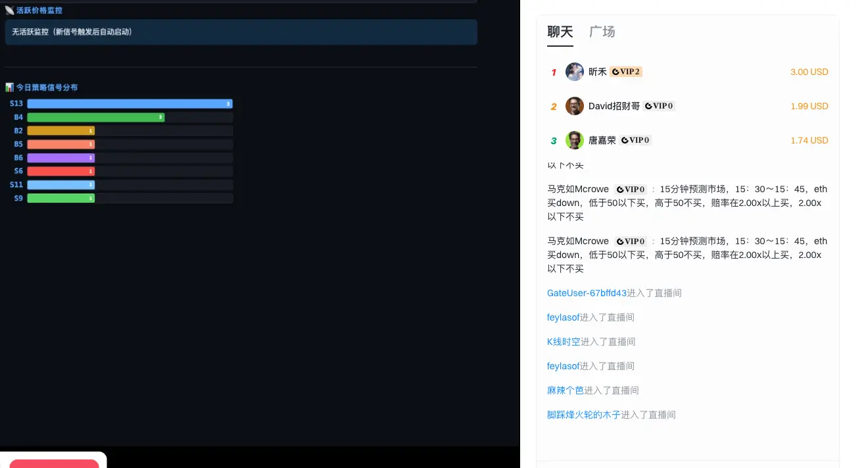This screenshot has height=468, width=868.
Task: Open the 广场 tab
Action: pos(602,32)
